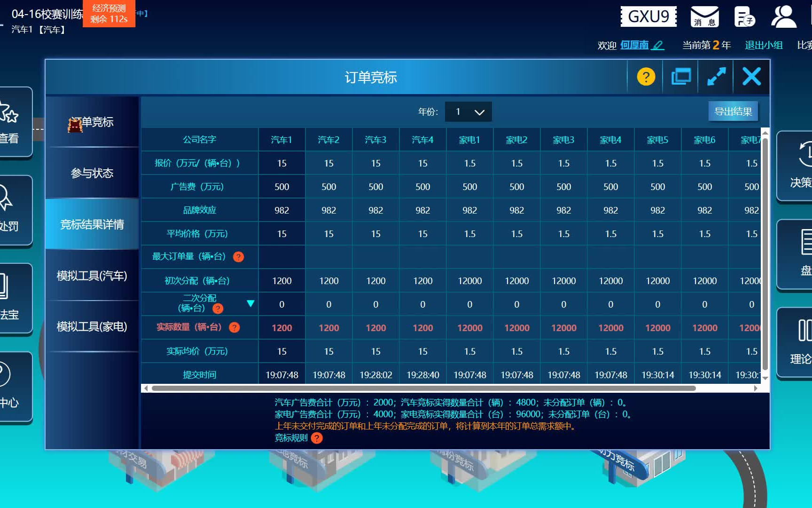Open the 消息 envelope icon
The width and height of the screenshot is (812, 508).
704,16
